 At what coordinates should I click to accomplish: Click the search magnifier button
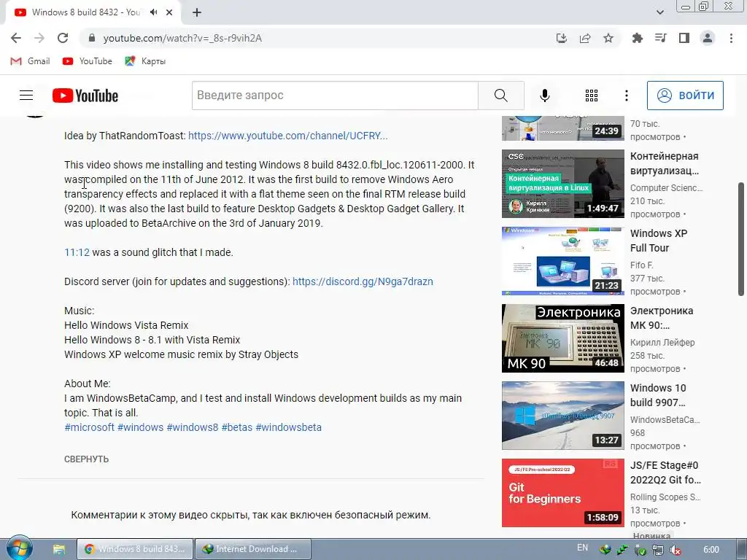pyautogui.click(x=500, y=96)
